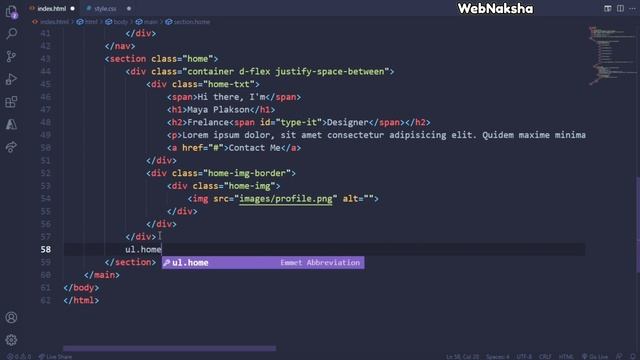
Task: Click the letter A extension icon in activity bar
Action: pyautogui.click(x=11, y=124)
